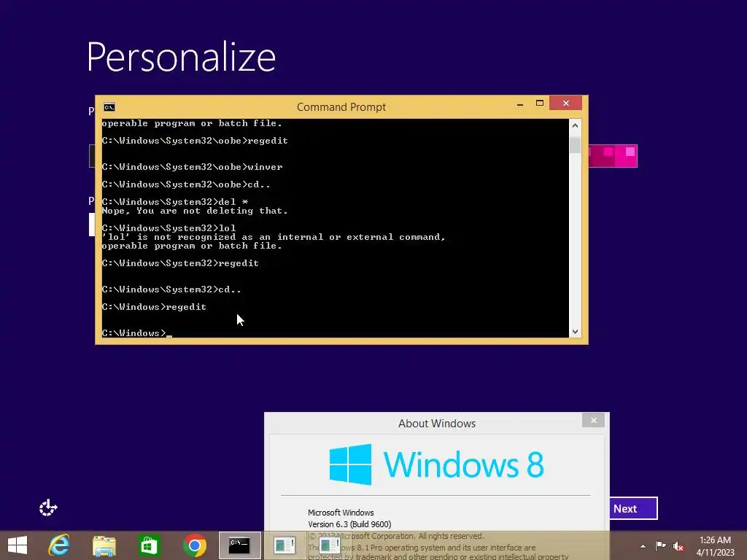Click the Command Prompt scrollbar thumb

(x=575, y=145)
